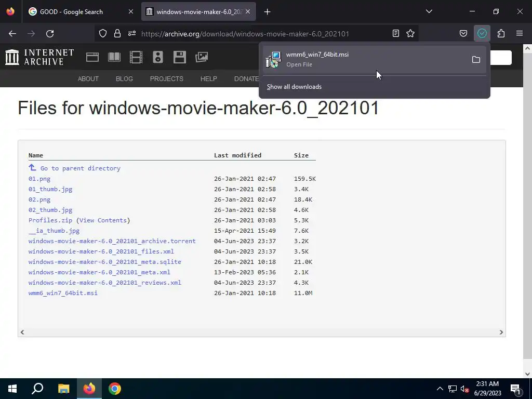The width and height of the screenshot is (532, 399).
Task: Open Internet Archive Images icon
Action: (202, 57)
